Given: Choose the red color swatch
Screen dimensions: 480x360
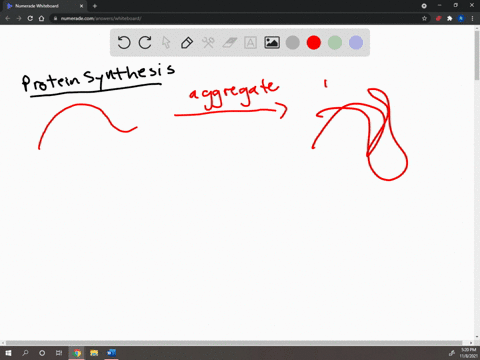Looking at the screenshot, I should [x=314, y=43].
